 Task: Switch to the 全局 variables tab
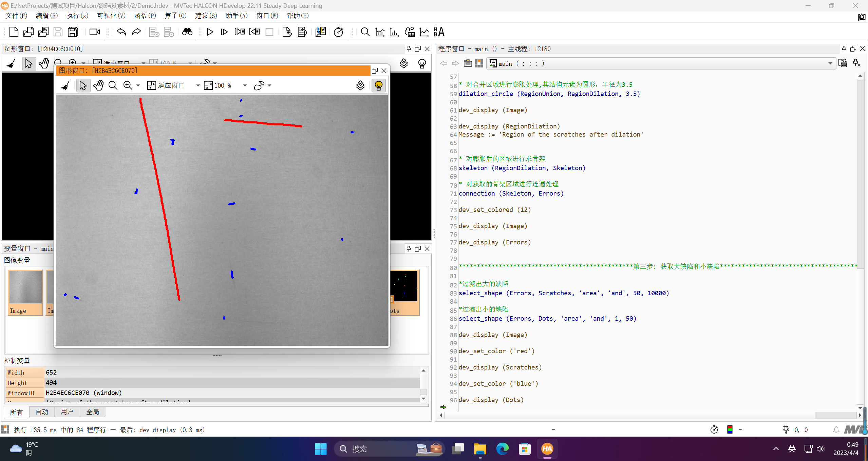[92, 412]
